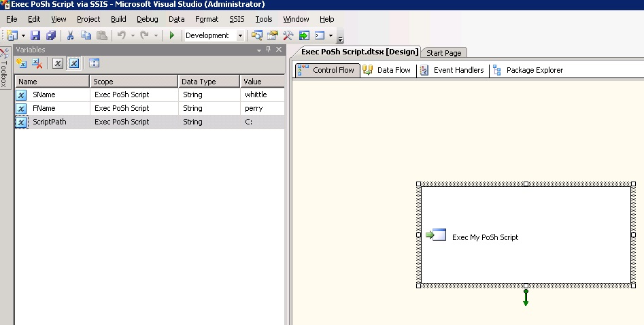Open the Redo history dropdown arrow

tap(156, 36)
